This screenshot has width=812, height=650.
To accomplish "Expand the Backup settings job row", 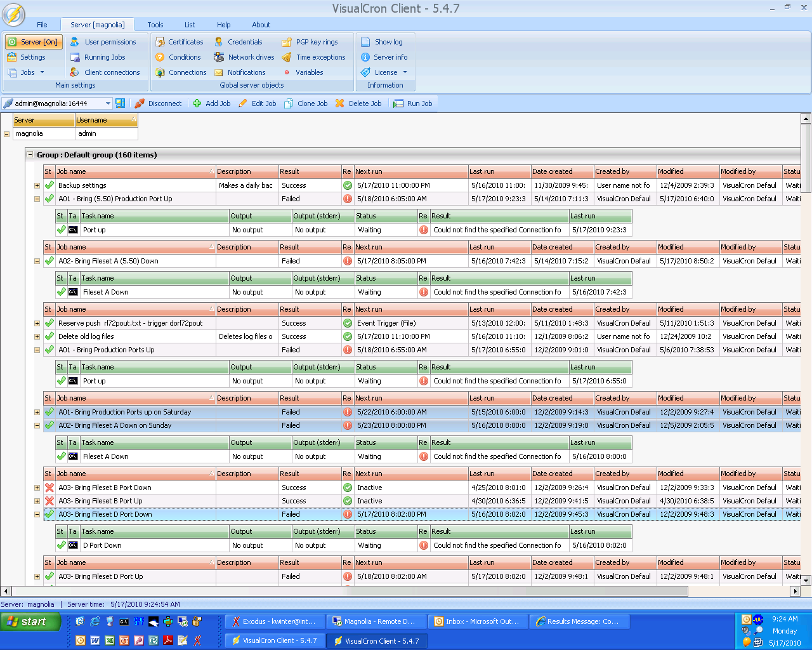I will (37, 186).
